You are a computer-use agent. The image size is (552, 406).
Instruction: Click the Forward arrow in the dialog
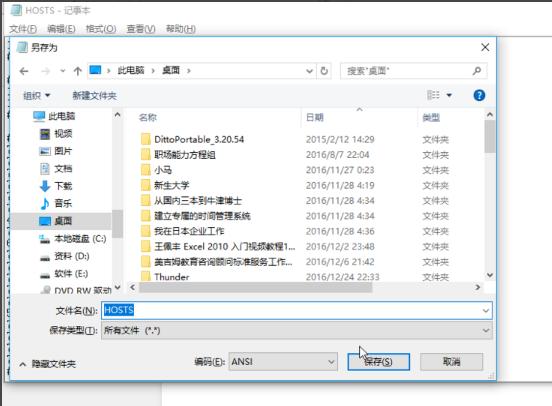point(45,71)
